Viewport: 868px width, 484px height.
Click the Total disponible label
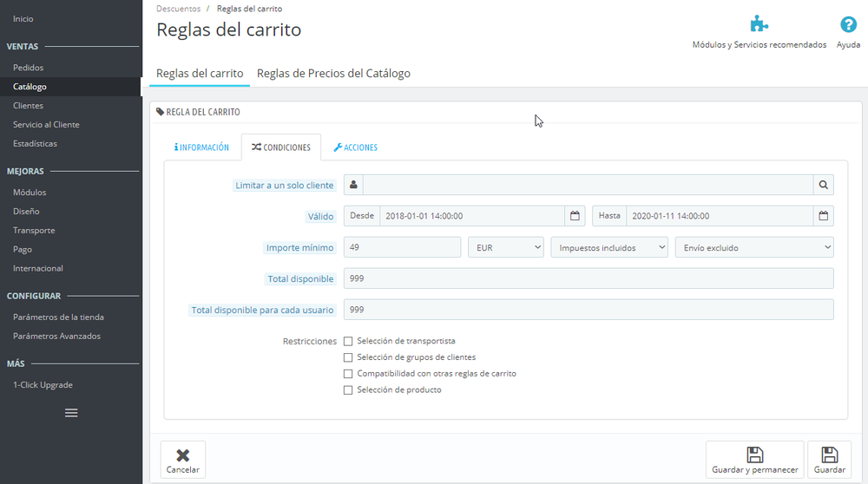(300, 278)
